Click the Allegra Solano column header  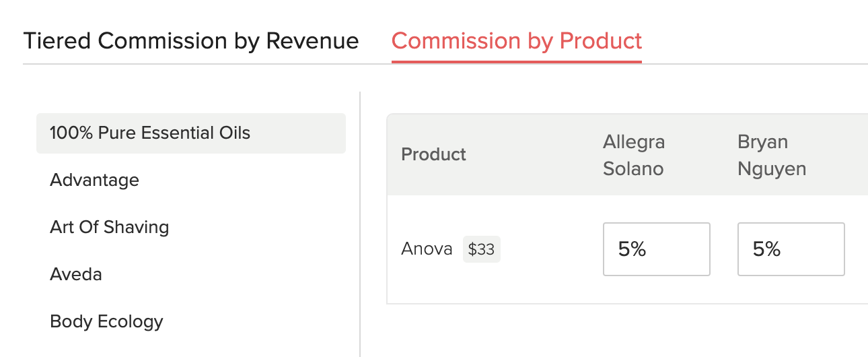click(x=633, y=155)
